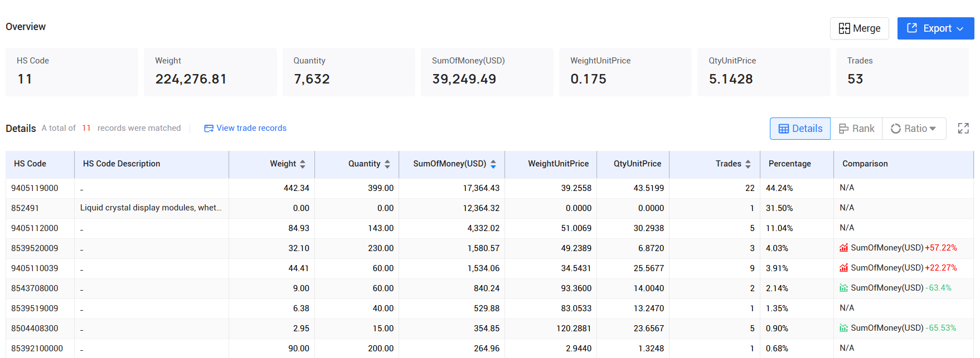Screen dimensions: 980x358
Task: Click the Merge button
Action: [859, 28]
